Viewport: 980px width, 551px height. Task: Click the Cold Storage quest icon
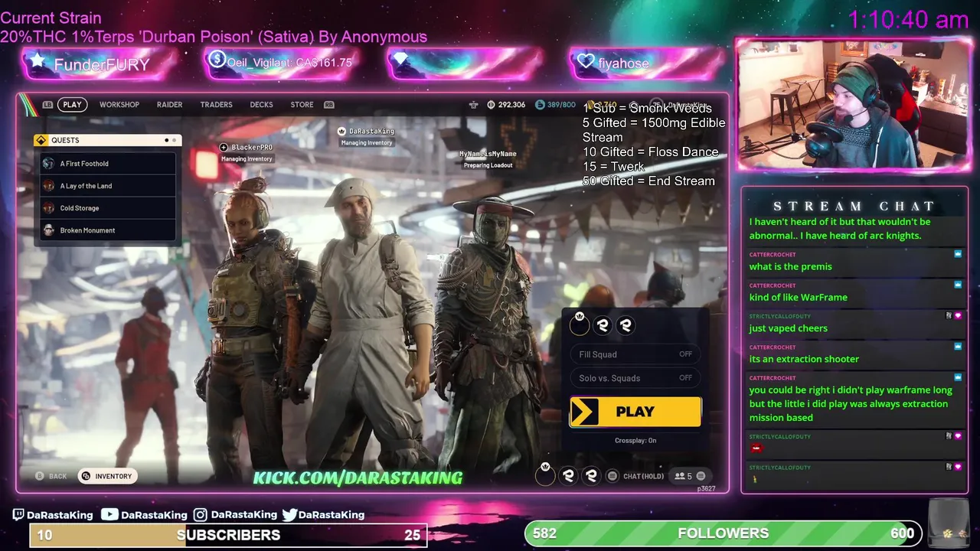[49, 208]
